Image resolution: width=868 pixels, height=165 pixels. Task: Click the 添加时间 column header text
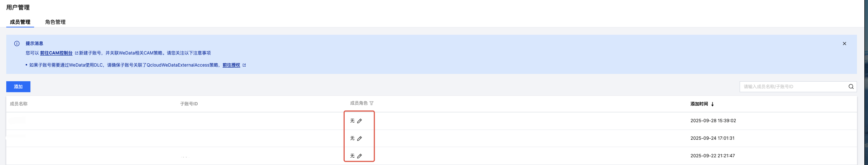[x=699, y=104]
